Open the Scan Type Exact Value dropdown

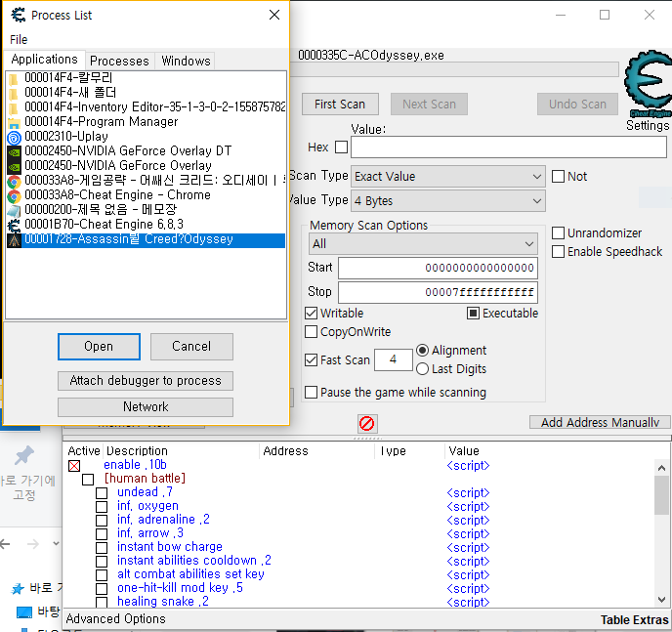tap(448, 177)
